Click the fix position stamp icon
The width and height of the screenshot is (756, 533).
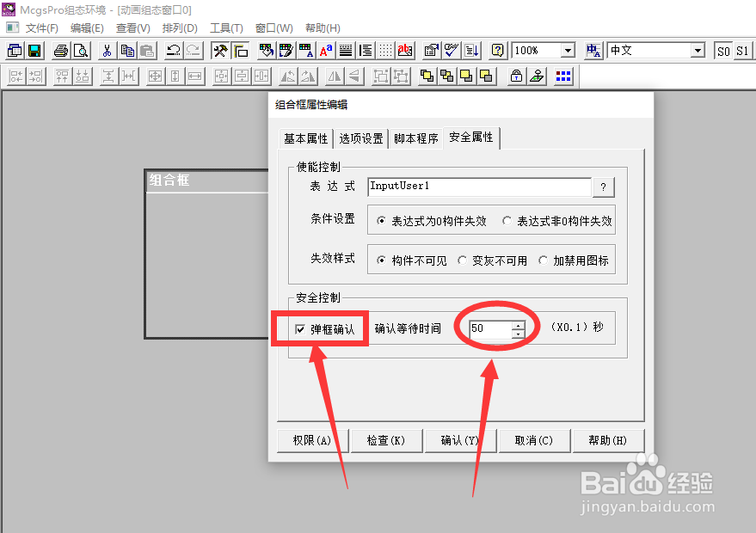pyautogui.click(x=537, y=77)
